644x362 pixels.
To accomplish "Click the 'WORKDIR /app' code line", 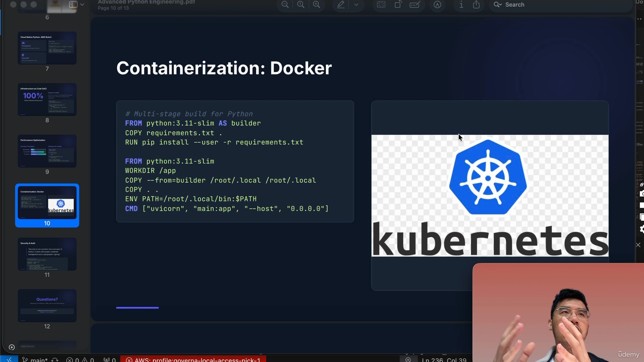I will pos(150,171).
